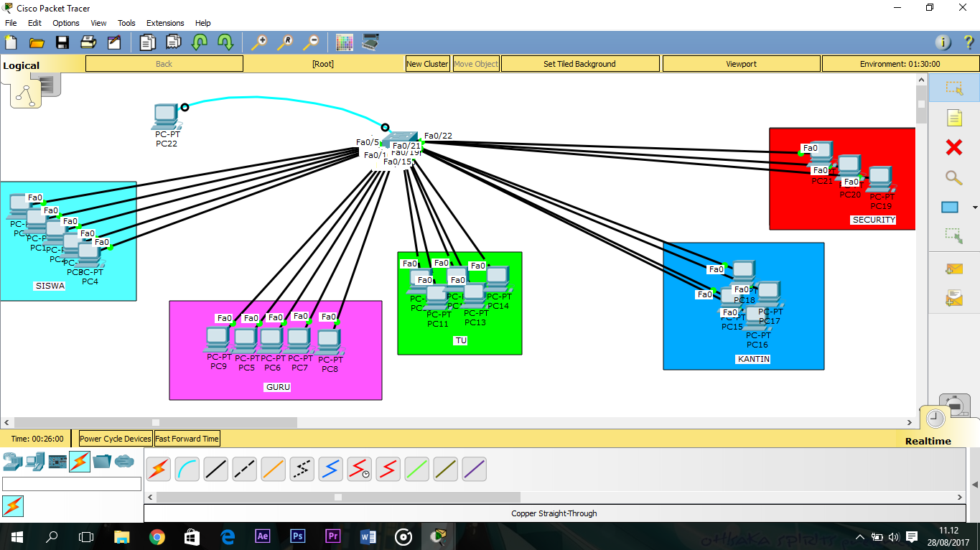The width and height of the screenshot is (980, 550).
Task: Select the Resize Shape tool
Action: [x=954, y=236]
